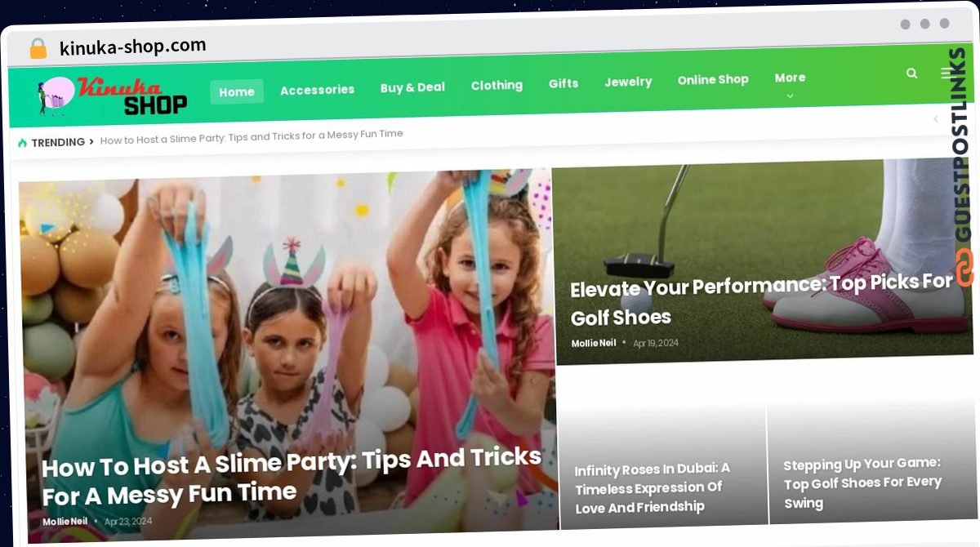
Task: Click the kinuka-shop.com address bar
Action: coord(132,47)
